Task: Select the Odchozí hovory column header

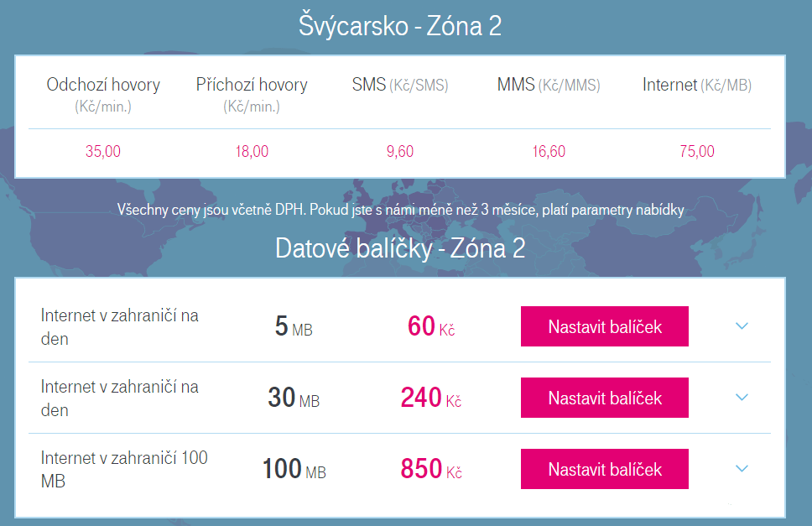Action: [103, 95]
